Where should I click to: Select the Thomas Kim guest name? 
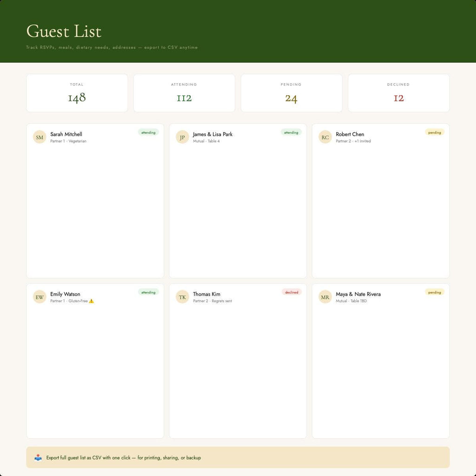(206, 294)
